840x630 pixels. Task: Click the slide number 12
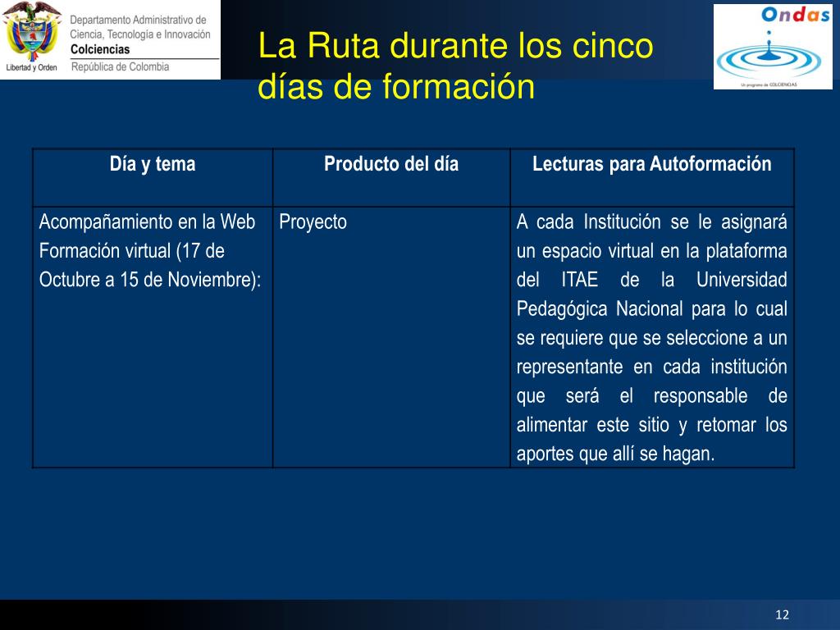coord(782,614)
